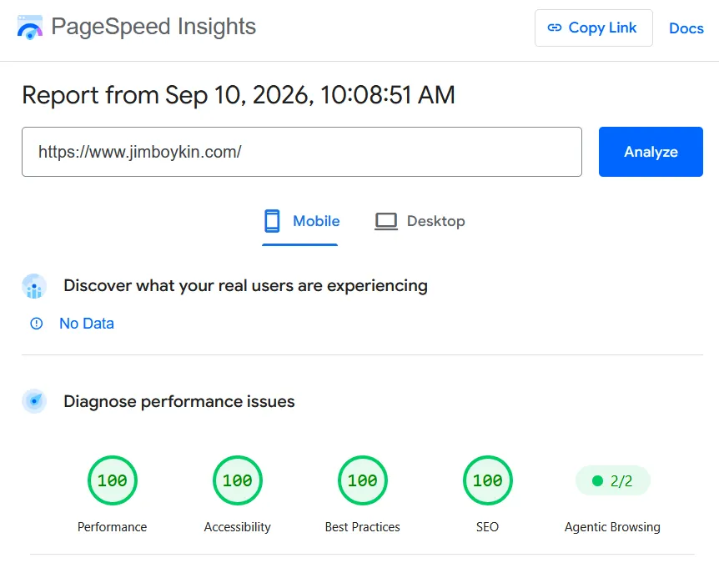Click the 'Discover what your real users are experiencing' heading
Viewport: 719px width, 588px height.
coord(246,286)
